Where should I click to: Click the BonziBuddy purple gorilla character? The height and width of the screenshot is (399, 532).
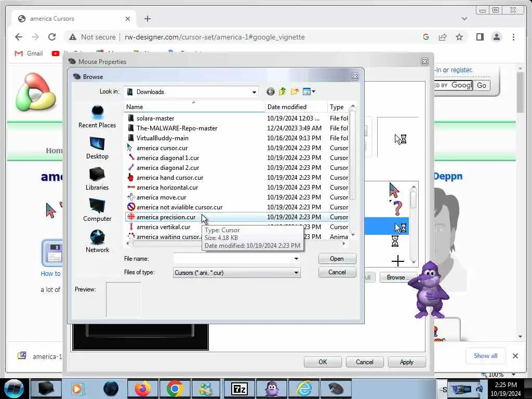[429, 290]
